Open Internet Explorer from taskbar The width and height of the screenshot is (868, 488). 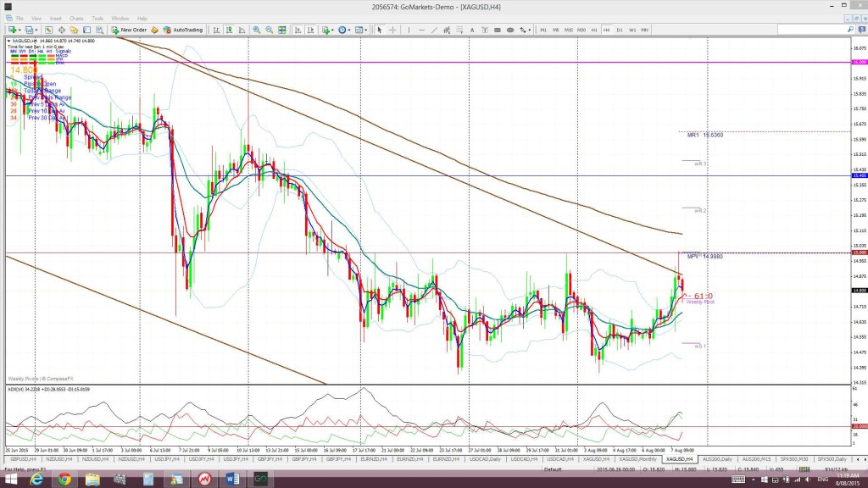pos(36,480)
